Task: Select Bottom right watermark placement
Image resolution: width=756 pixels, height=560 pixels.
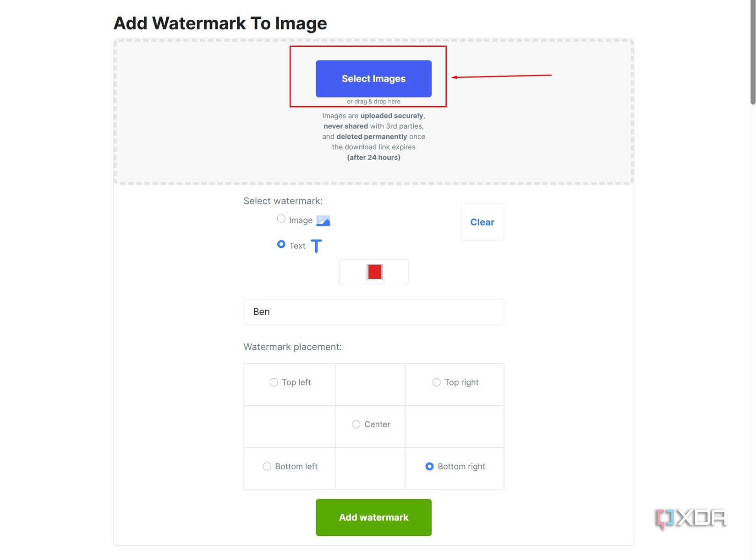Action: tap(429, 466)
